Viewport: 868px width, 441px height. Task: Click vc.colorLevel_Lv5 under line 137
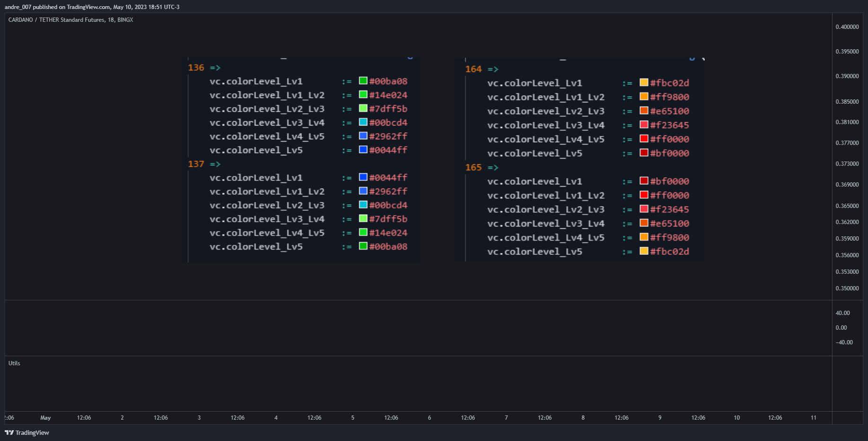tap(256, 247)
